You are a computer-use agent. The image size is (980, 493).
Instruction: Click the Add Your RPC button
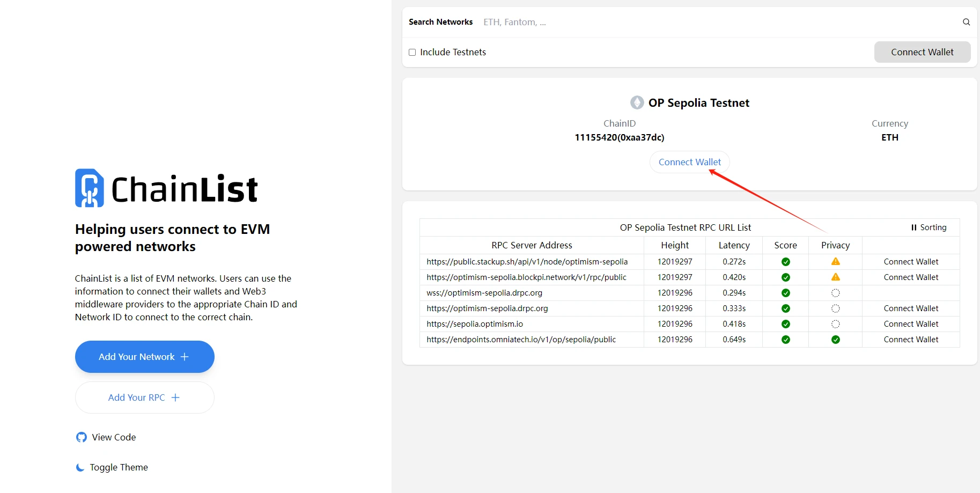pyautogui.click(x=144, y=398)
